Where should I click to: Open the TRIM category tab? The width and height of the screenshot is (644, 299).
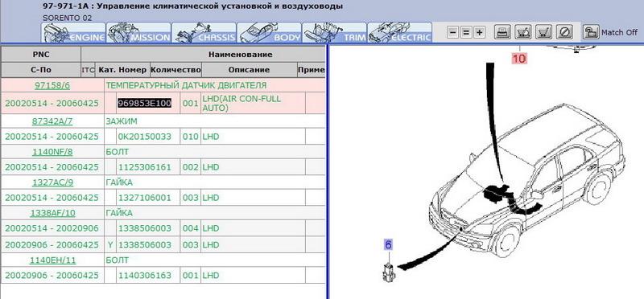334,32
